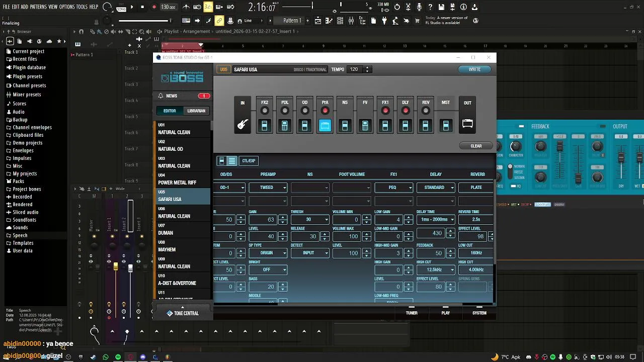Select the OD pedal icon
This screenshot has width=644, height=362.
(x=305, y=125)
